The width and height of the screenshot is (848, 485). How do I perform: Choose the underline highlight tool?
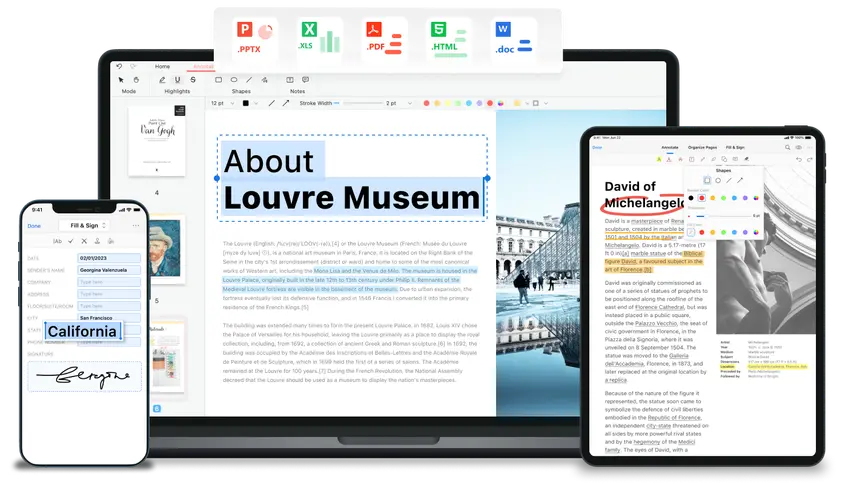tap(177, 79)
